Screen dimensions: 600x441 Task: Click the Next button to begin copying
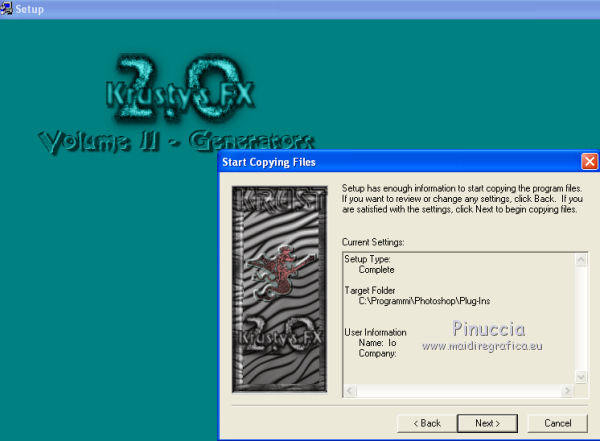pyautogui.click(x=487, y=423)
